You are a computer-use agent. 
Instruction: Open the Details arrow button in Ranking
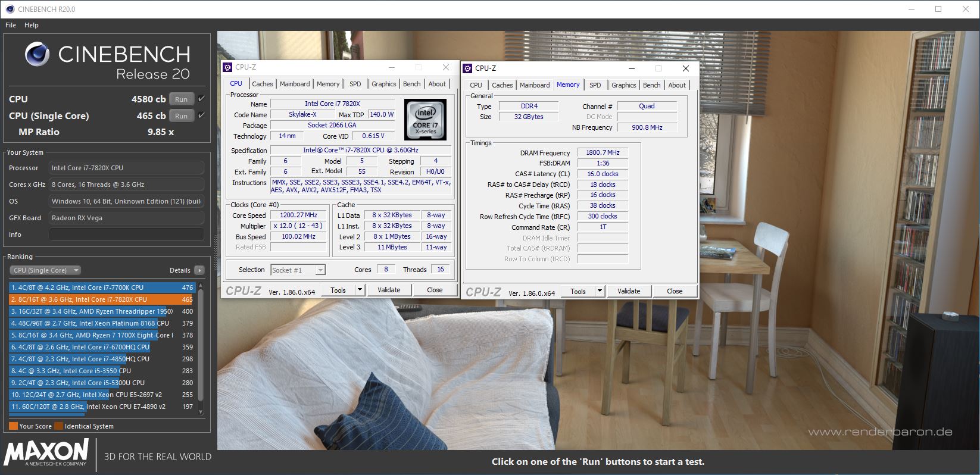(x=199, y=270)
